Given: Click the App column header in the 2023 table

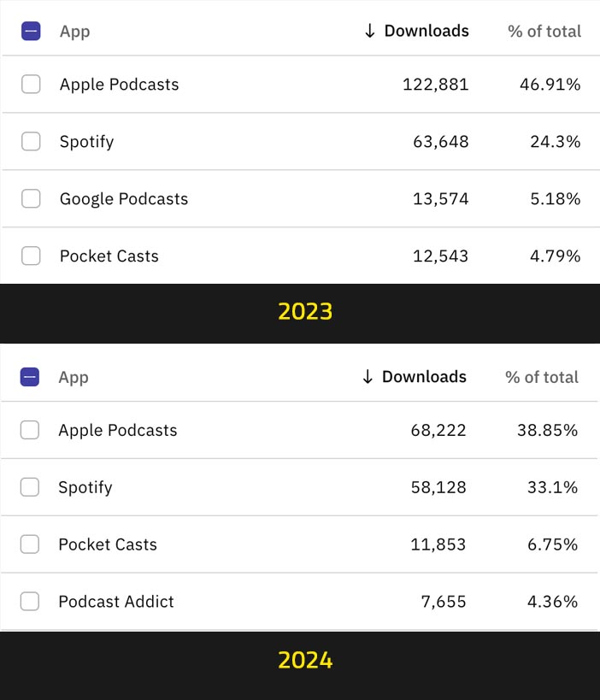Looking at the screenshot, I should pos(74,32).
